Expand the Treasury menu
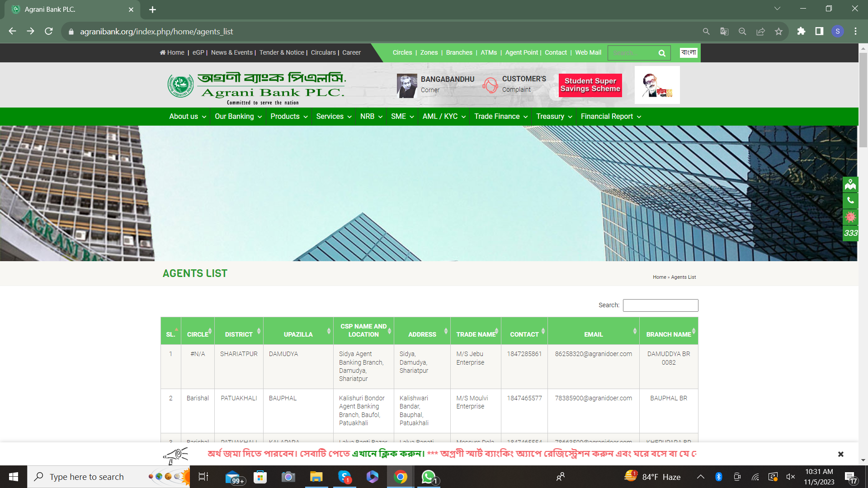 554,117
